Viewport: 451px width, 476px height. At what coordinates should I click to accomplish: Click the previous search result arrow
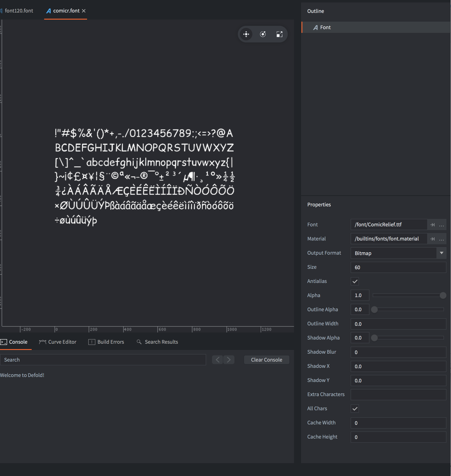(x=217, y=359)
